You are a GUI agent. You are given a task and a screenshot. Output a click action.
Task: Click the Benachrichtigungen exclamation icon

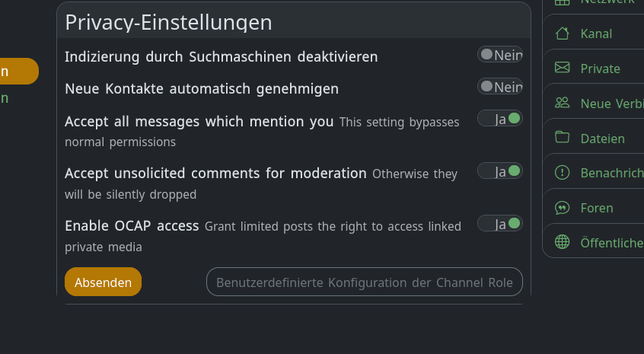click(563, 173)
